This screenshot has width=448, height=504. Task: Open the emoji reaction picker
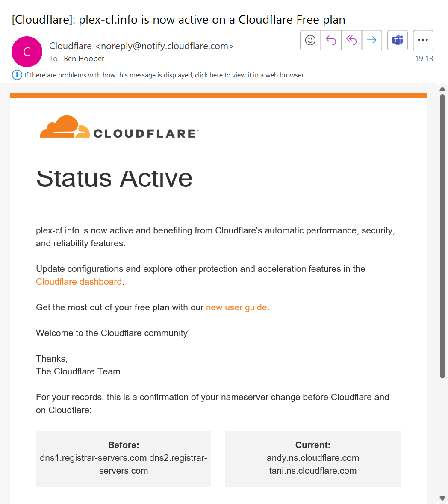pyautogui.click(x=310, y=40)
